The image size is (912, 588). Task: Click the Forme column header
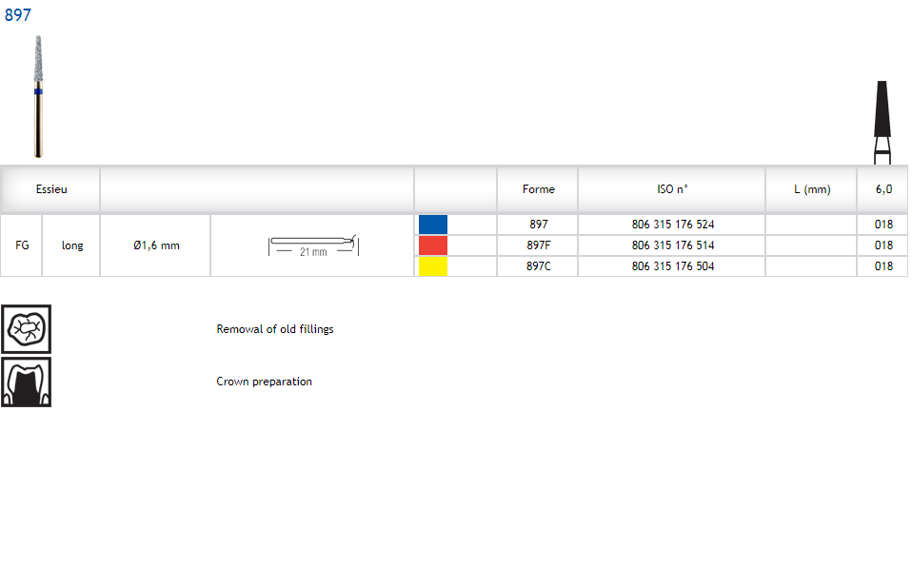[538, 189]
